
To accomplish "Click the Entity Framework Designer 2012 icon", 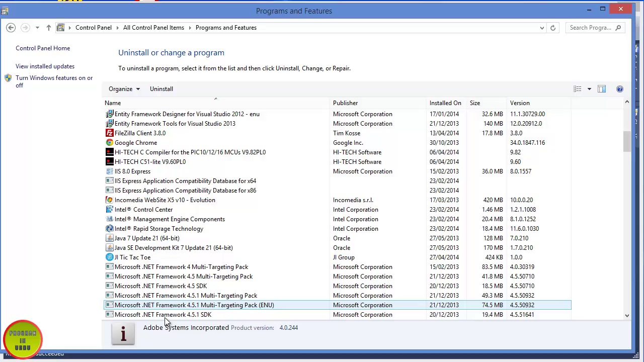I will [109, 114].
